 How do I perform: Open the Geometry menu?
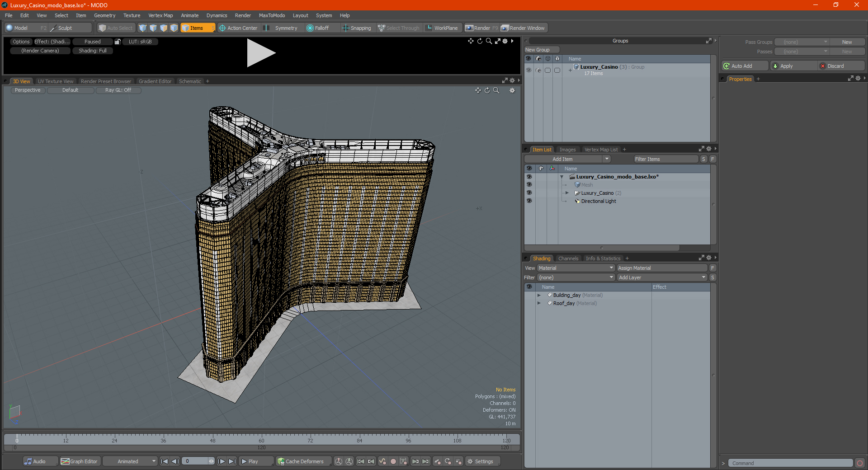[104, 15]
